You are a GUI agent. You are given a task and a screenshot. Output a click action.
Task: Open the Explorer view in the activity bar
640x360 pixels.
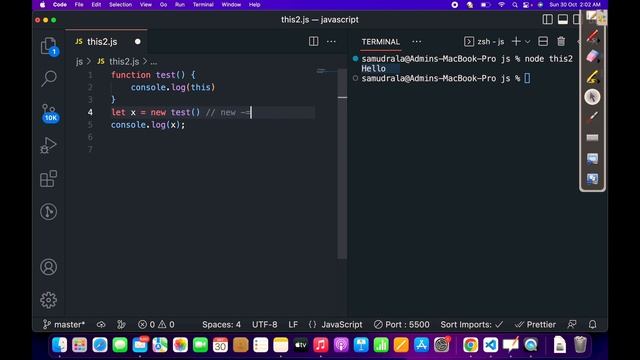tap(49, 46)
